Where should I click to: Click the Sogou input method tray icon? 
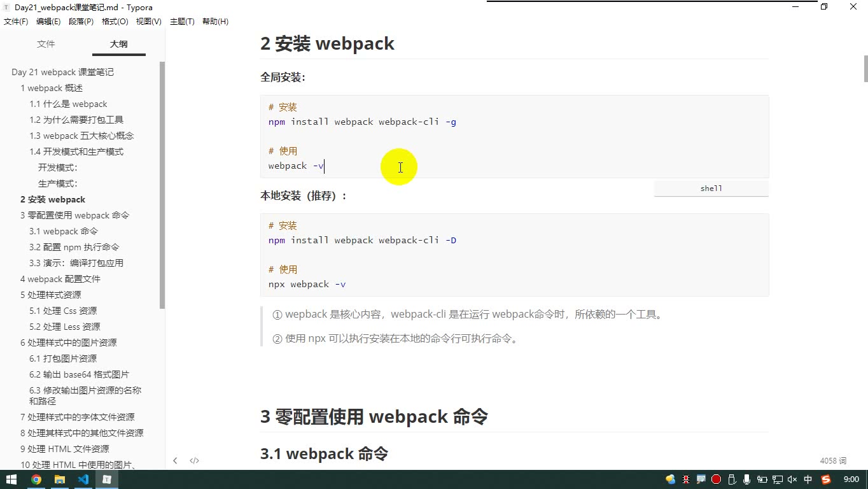tap(826, 479)
